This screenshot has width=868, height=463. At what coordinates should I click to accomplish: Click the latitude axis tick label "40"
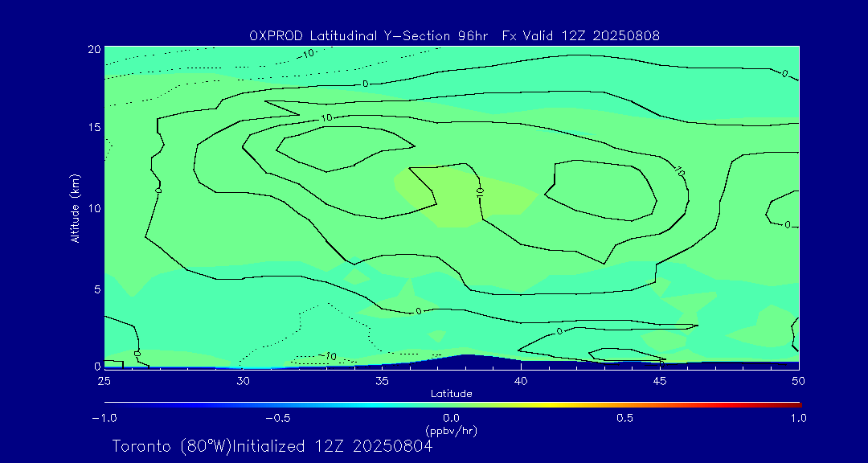[x=521, y=381]
